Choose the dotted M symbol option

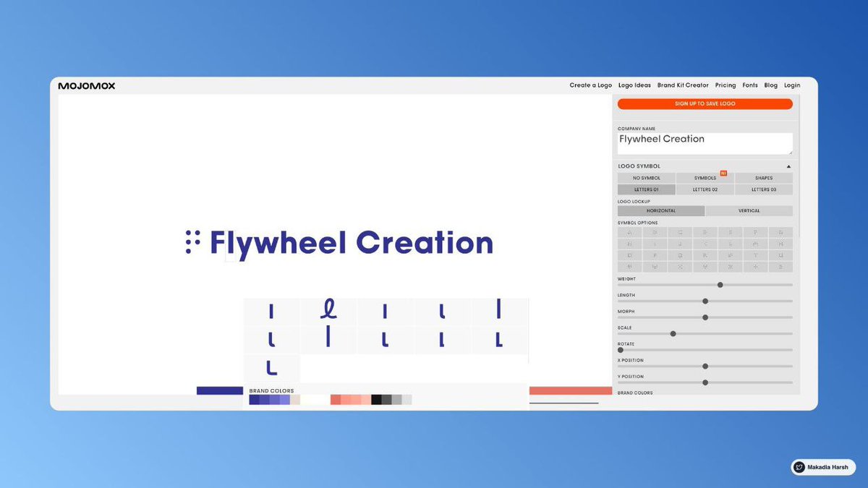(x=755, y=244)
